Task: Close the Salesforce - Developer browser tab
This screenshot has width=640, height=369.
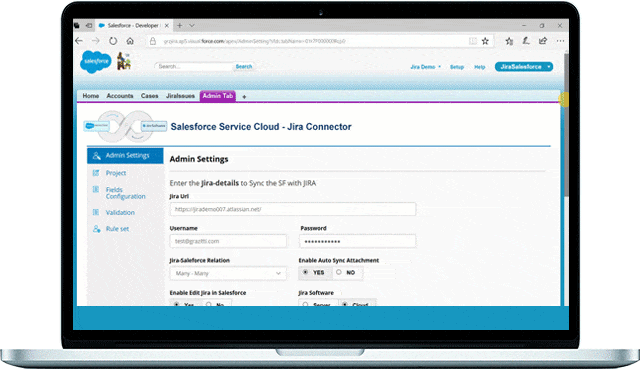Action: click(167, 25)
